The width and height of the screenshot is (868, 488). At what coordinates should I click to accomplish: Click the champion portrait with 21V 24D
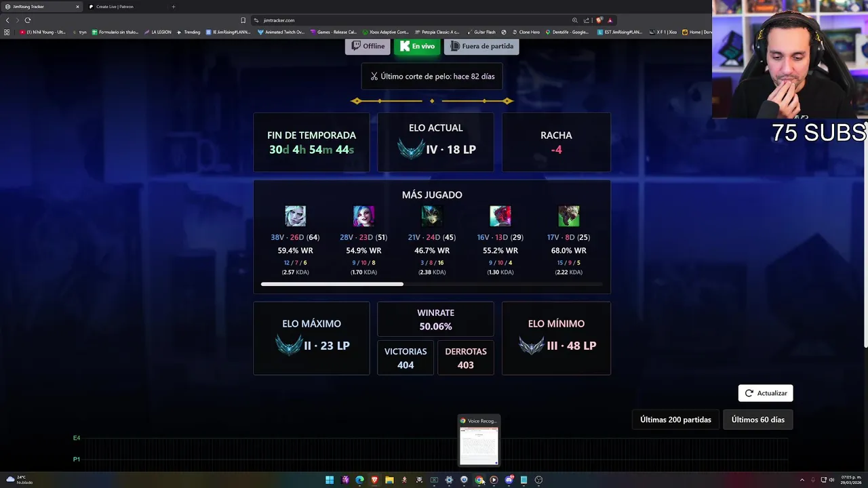pyautogui.click(x=432, y=216)
